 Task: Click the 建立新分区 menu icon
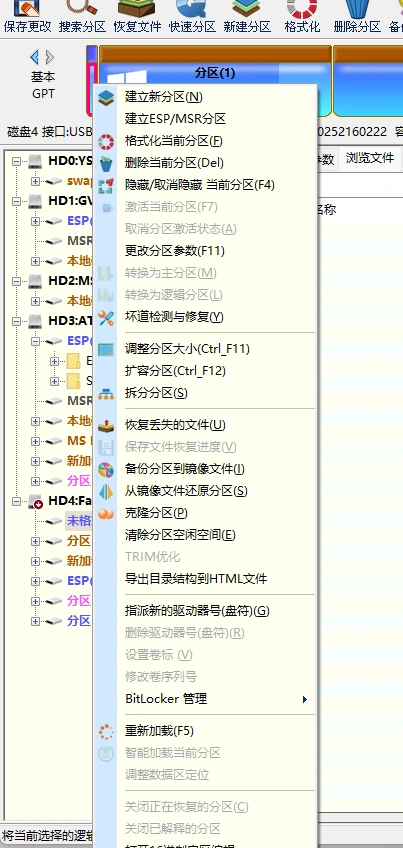coord(106,97)
